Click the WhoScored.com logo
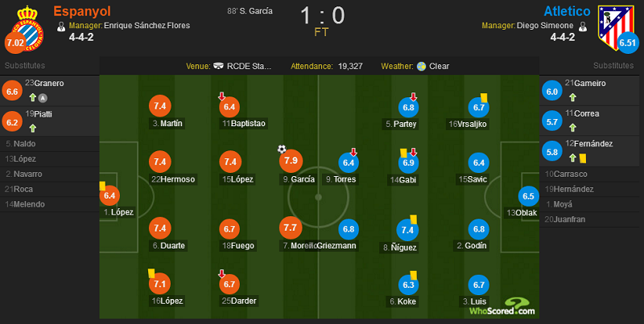Viewport: 644px width, 324px height. click(502, 306)
